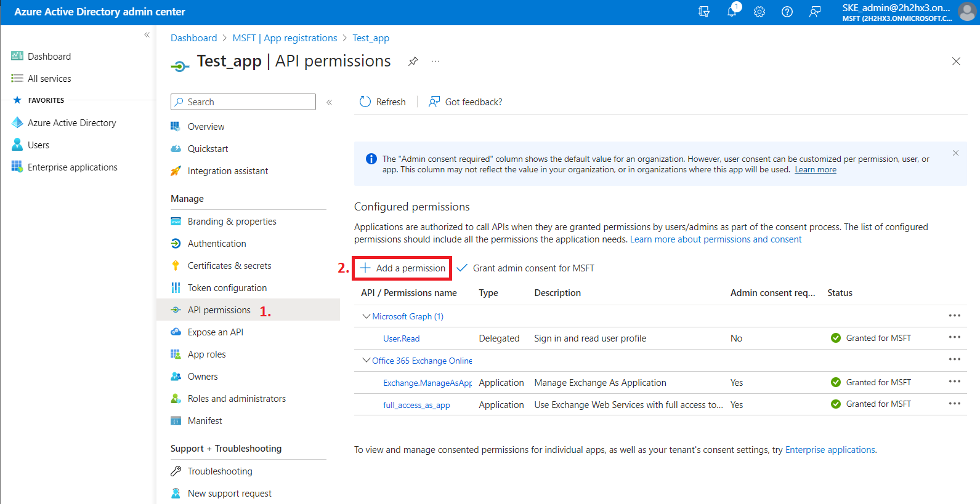Open row options for the full_access_as_app permission

(954, 404)
